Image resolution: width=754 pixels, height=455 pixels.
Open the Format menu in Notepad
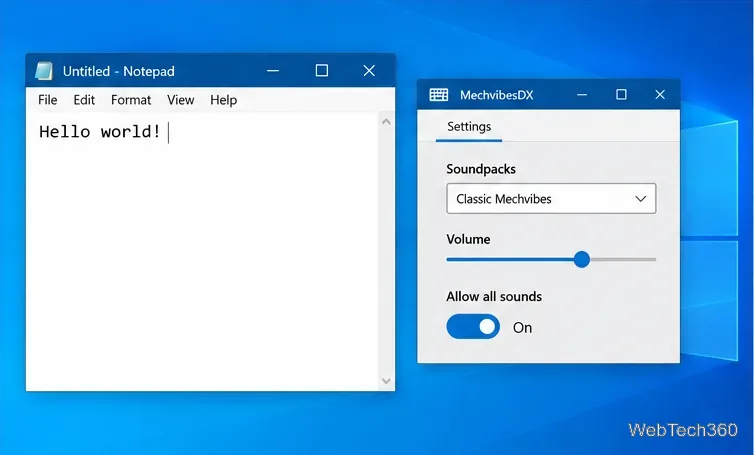coord(131,100)
